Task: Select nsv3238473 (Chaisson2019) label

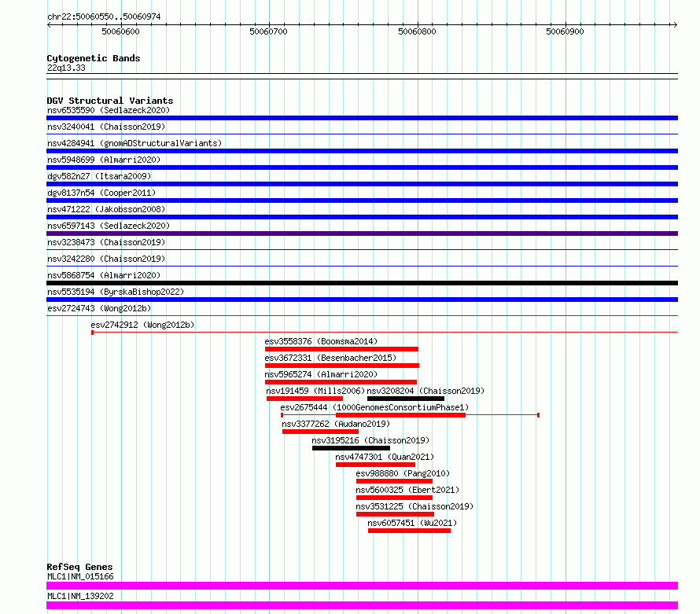Action: [x=106, y=242]
